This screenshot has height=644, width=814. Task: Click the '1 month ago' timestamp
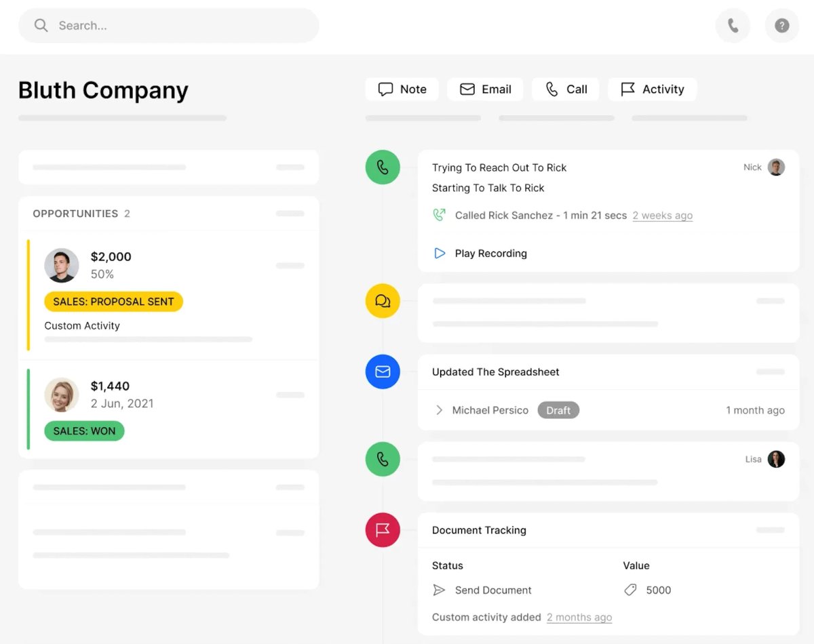pyautogui.click(x=756, y=410)
